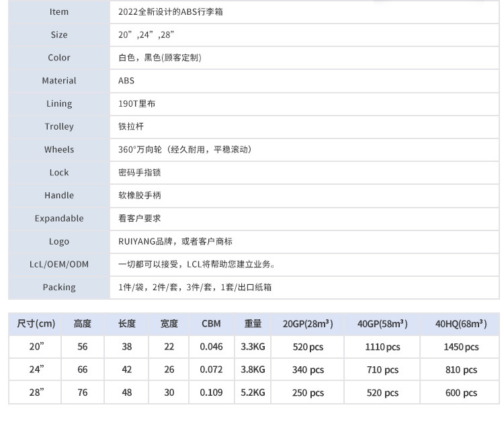Screen dimensions: 504x424
Task: Click the lock value '密码手指锁'
Action: (x=140, y=173)
